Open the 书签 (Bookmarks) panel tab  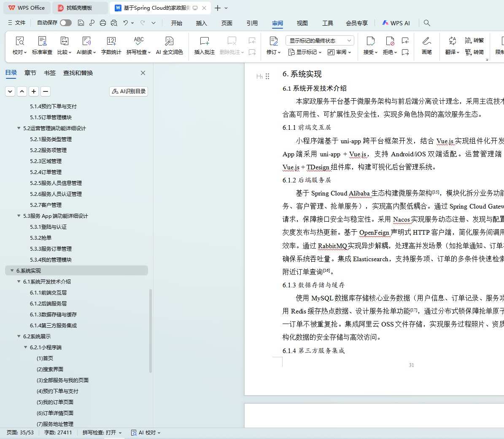click(x=50, y=73)
